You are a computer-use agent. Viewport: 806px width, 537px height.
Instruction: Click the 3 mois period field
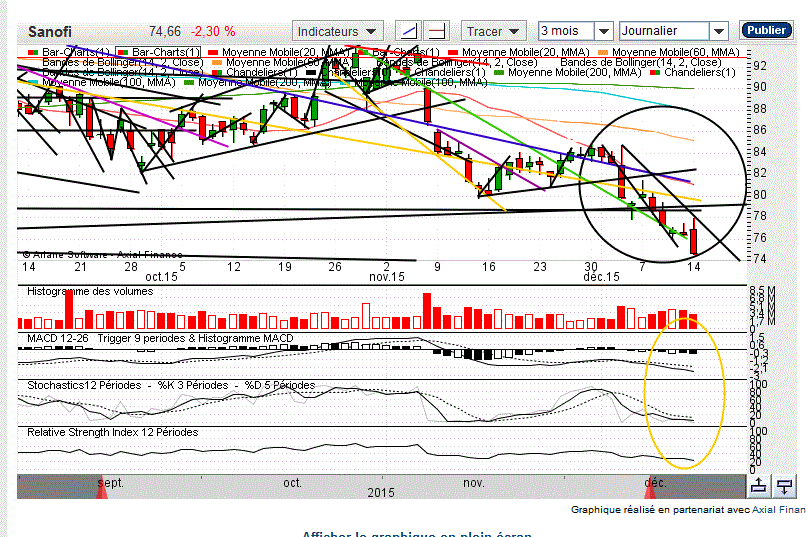click(x=566, y=31)
